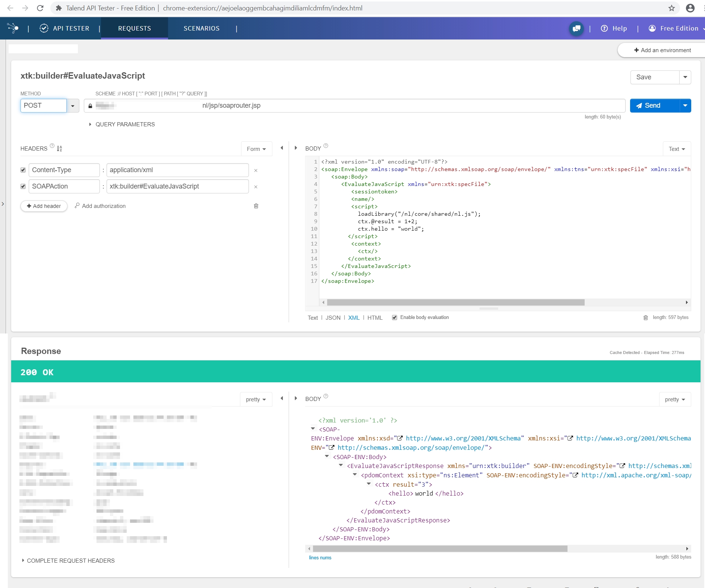Open the chat feedback icon

tap(576, 29)
